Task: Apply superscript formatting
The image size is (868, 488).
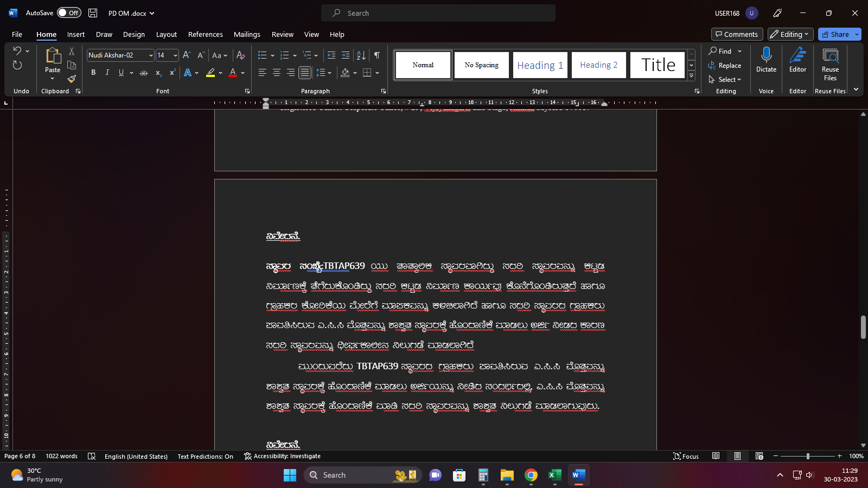Action: coord(173,73)
